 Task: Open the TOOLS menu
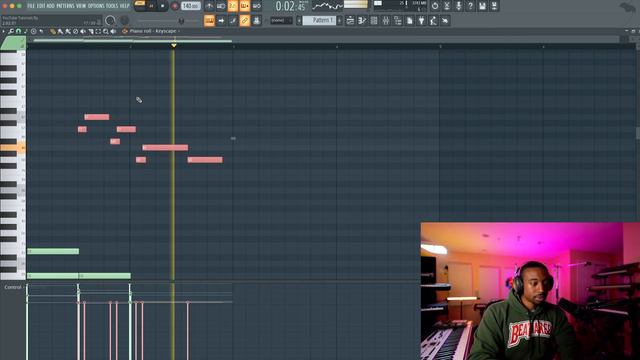pos(112,6)
